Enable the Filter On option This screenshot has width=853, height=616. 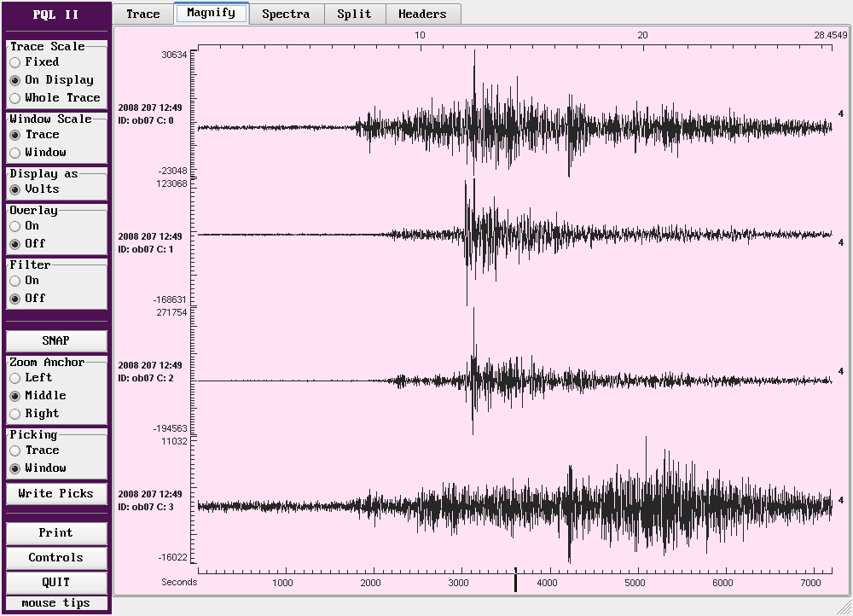tap(15, 281)
